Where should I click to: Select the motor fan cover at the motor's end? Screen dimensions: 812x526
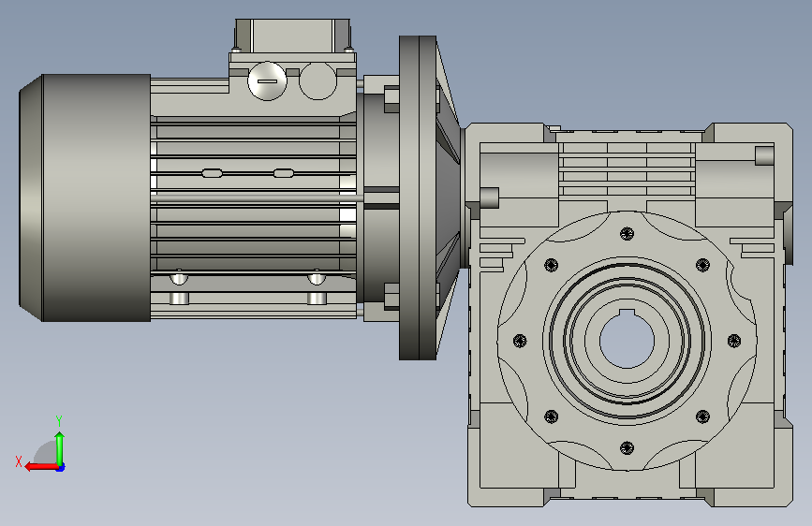coord(85,197)
